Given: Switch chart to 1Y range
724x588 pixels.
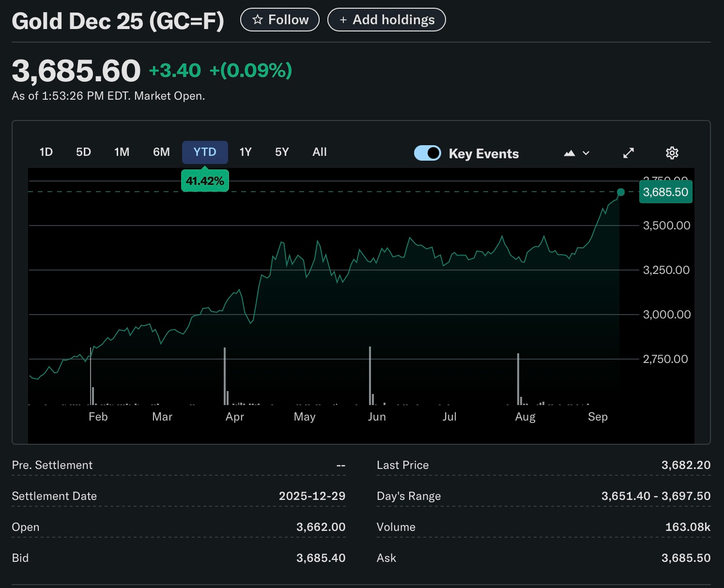Looking at the screenshot, I should (246, 152).
